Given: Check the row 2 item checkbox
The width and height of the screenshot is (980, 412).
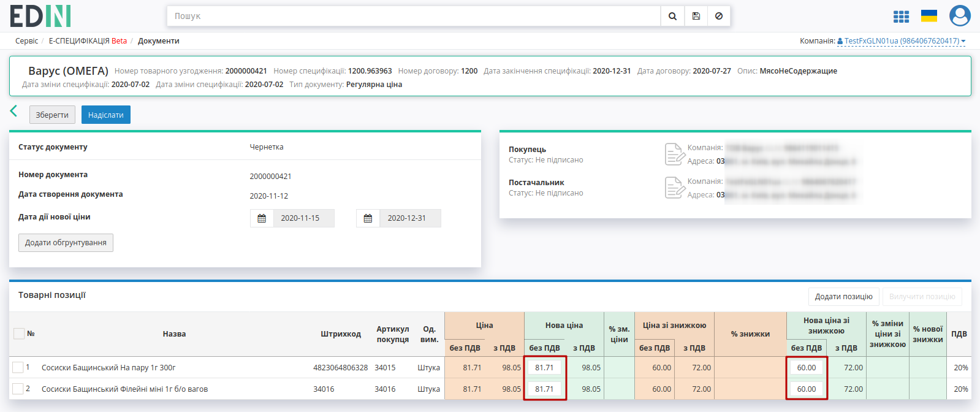Looking at the screenshot, I should [18, 389].
